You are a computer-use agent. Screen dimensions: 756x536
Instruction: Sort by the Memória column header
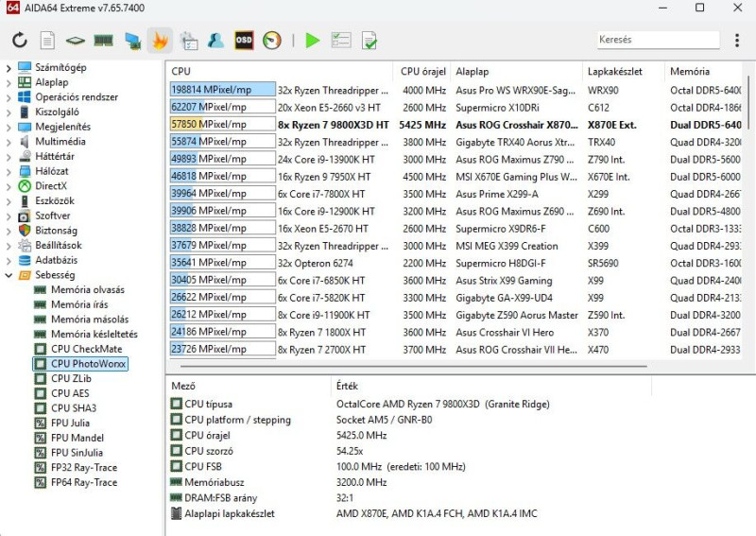pos(705,72)
